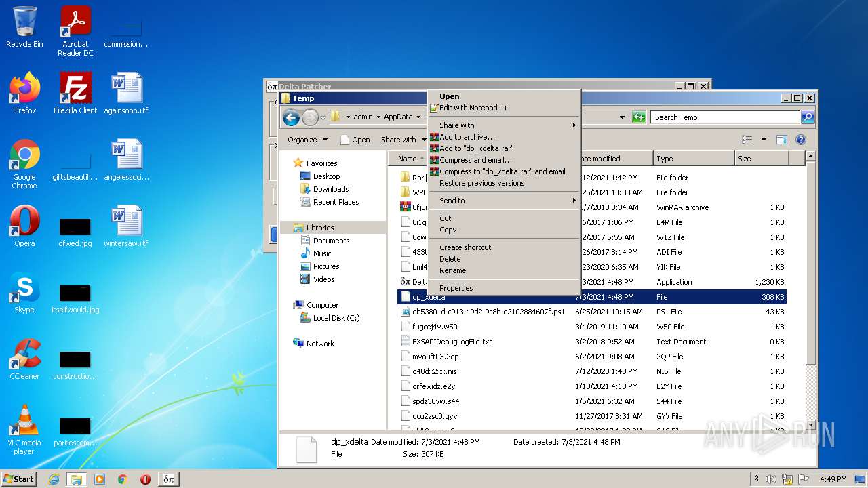Select Recent Places in sidebar
The width and height of the screenshot is (868, 488).
click(x=336, y=202)
